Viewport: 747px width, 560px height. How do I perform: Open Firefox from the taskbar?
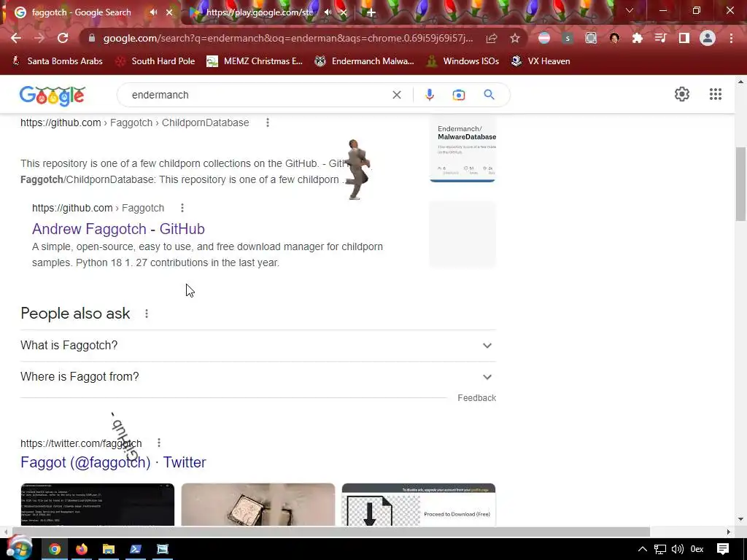[82, 549]
